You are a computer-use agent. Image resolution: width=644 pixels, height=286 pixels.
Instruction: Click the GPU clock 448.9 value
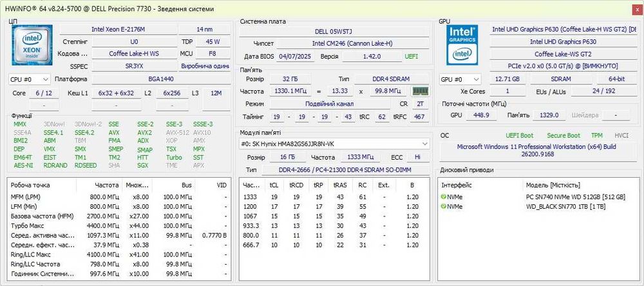[x=481, y=115]
